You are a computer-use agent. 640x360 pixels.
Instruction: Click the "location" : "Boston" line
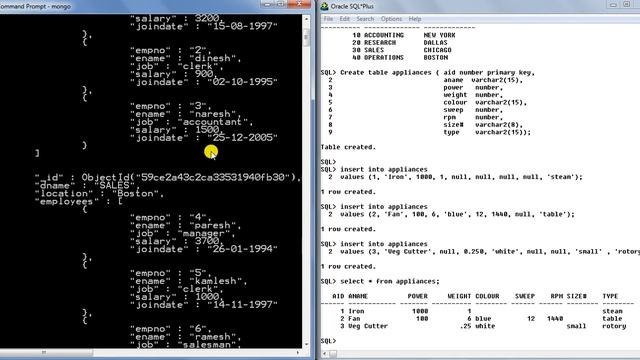(100, 193)
